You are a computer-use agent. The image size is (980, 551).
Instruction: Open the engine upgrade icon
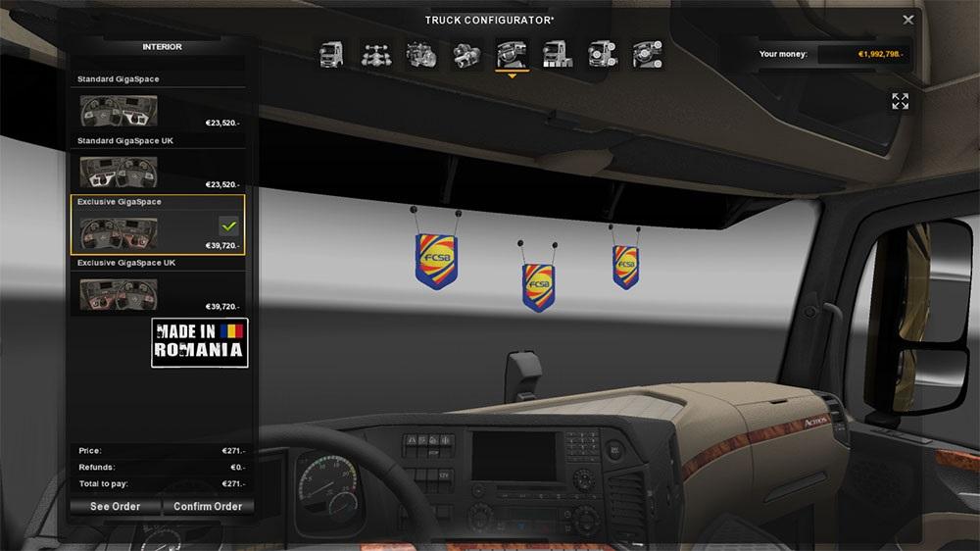pos(421,54)
